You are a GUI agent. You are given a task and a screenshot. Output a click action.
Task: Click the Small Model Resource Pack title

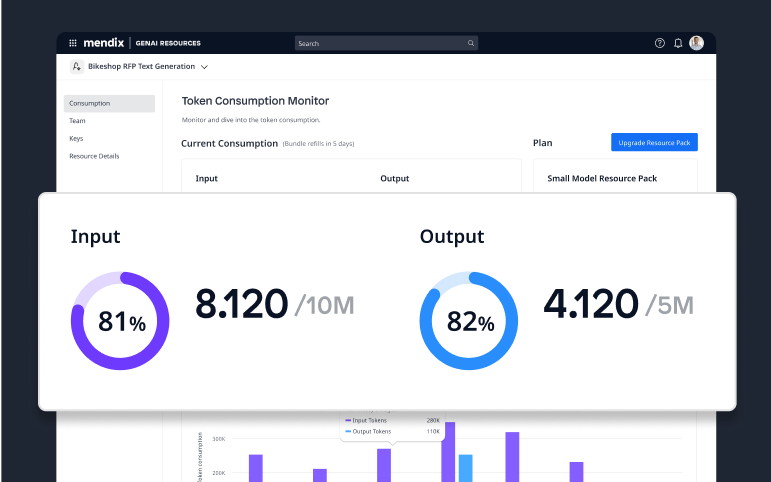[x=602, y=179]
